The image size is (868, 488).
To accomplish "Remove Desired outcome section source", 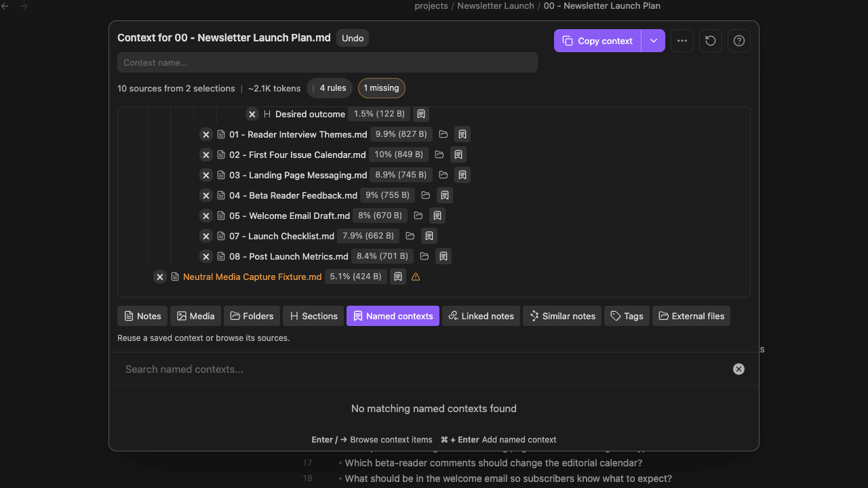I will pos(252,114).
